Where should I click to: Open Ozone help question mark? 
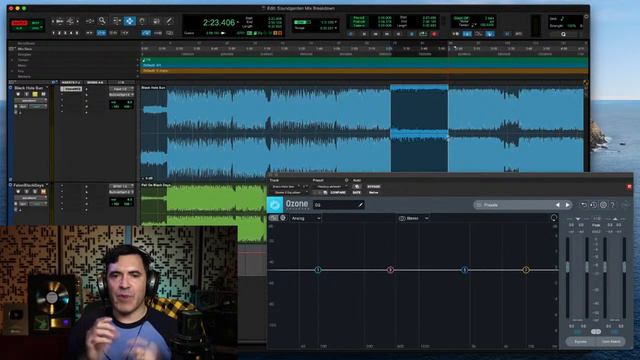click(613, 205)
